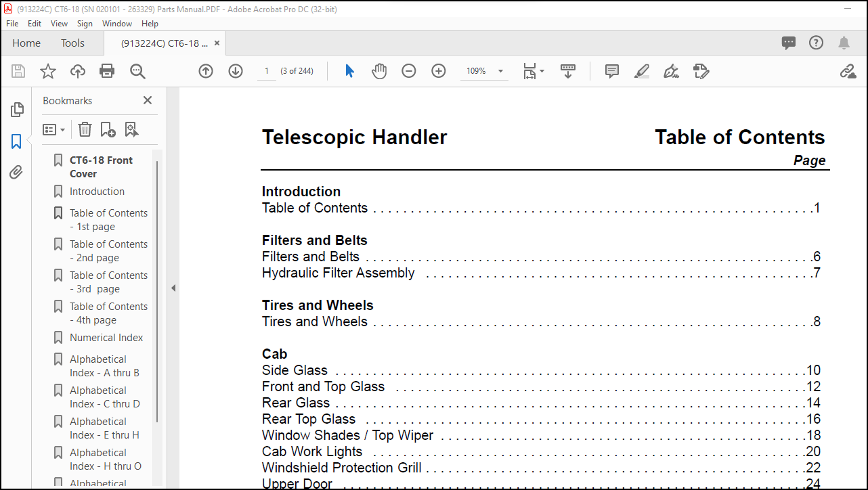868x490 pixels.
Task: Delete selected bookmark trash icon
Action: 85,129
